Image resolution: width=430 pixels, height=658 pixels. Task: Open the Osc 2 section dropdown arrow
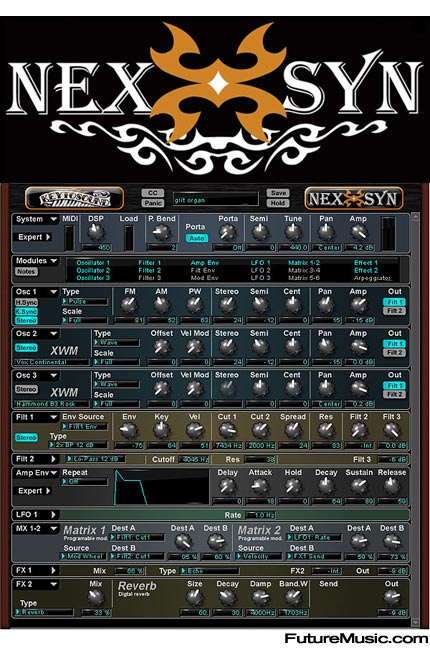click(x=54, y=334)
